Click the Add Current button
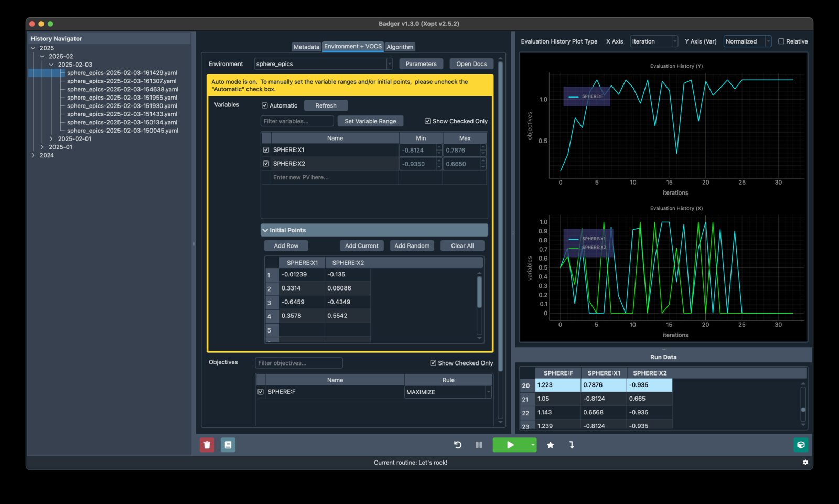Screen dimensions: 839x504 pos(361,246)
